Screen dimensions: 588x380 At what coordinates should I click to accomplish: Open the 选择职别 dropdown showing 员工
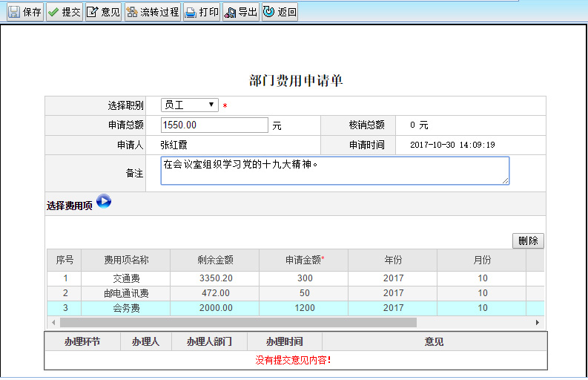coord(190,105)
